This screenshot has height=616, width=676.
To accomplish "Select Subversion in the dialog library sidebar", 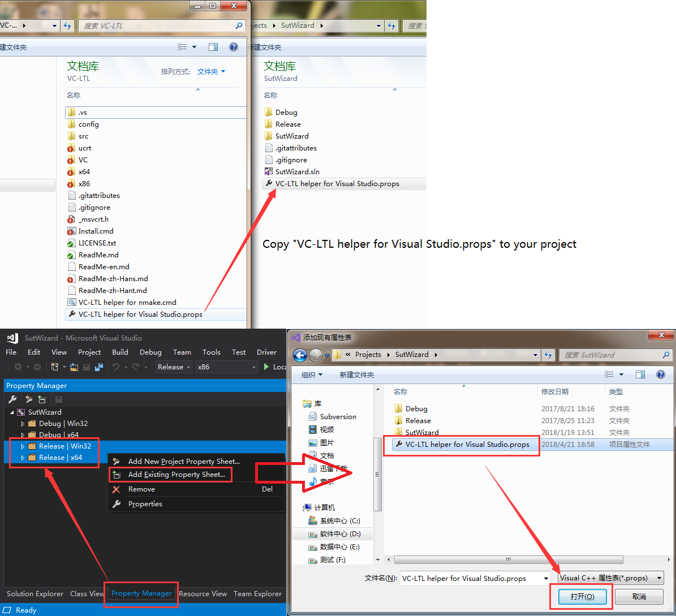I will [x=338, y=417].
